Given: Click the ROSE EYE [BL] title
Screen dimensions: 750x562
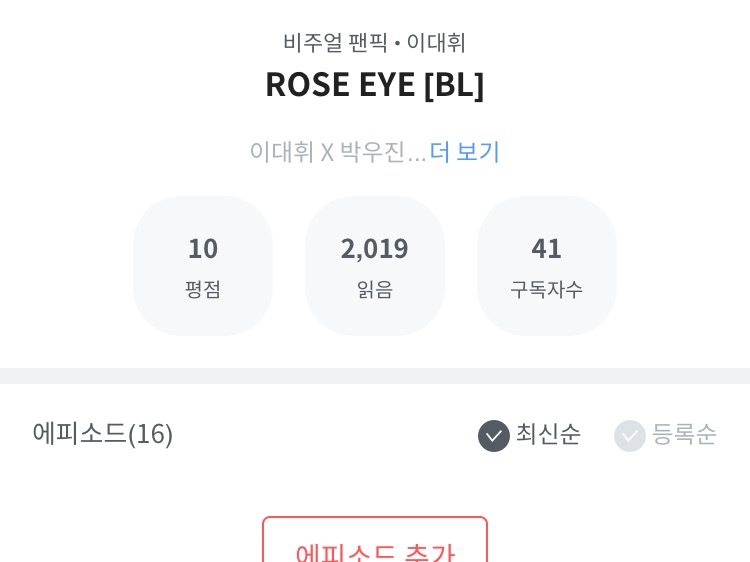Looking at the screenshot, I should point(375,85).
